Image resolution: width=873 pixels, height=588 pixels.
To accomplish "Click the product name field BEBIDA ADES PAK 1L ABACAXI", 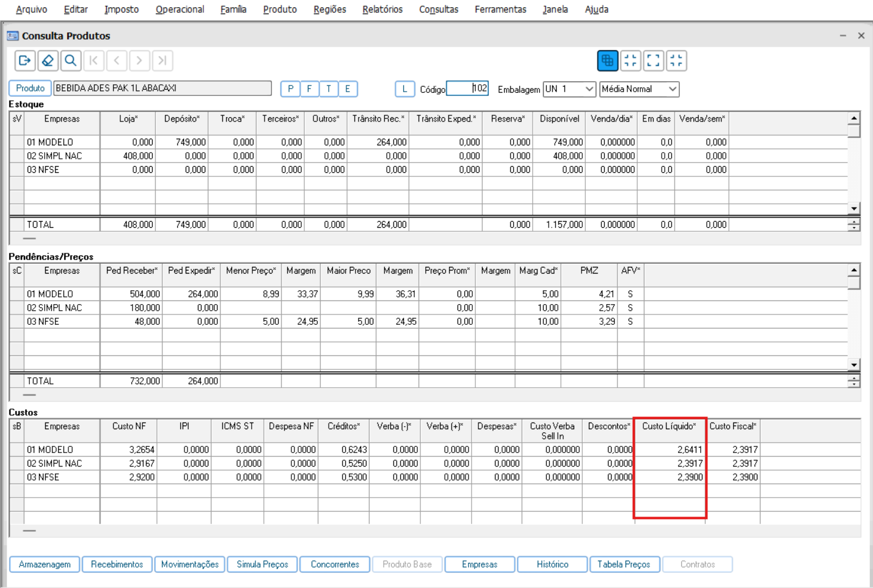I will click(x=163, y=89).
